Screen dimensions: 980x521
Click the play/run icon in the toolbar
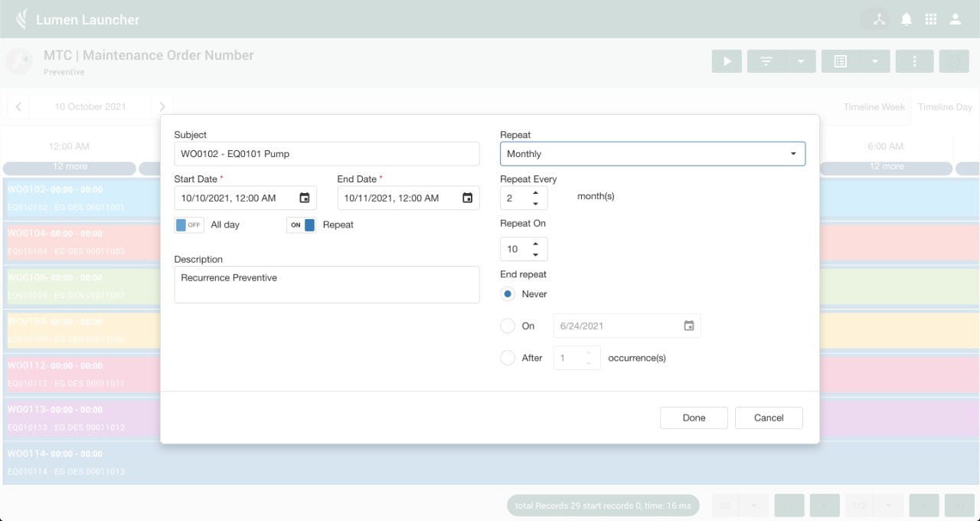click(x=726, y=61)
